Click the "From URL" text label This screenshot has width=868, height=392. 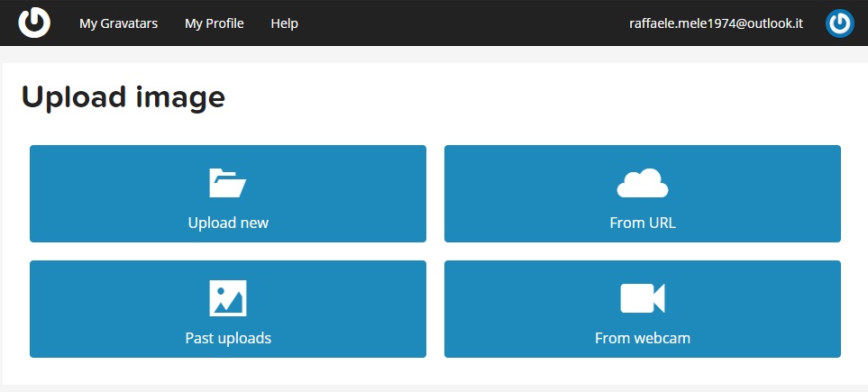[642, 223]
